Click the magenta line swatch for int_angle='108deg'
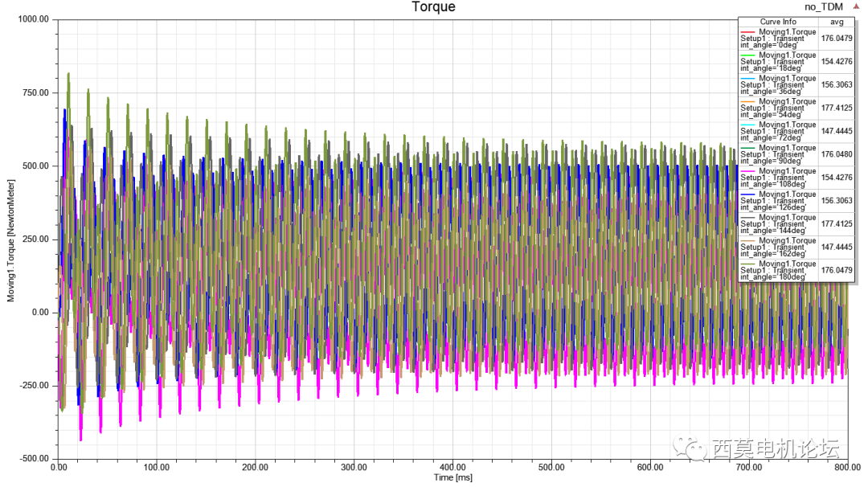The image size is (868, 487). point(747,172)
